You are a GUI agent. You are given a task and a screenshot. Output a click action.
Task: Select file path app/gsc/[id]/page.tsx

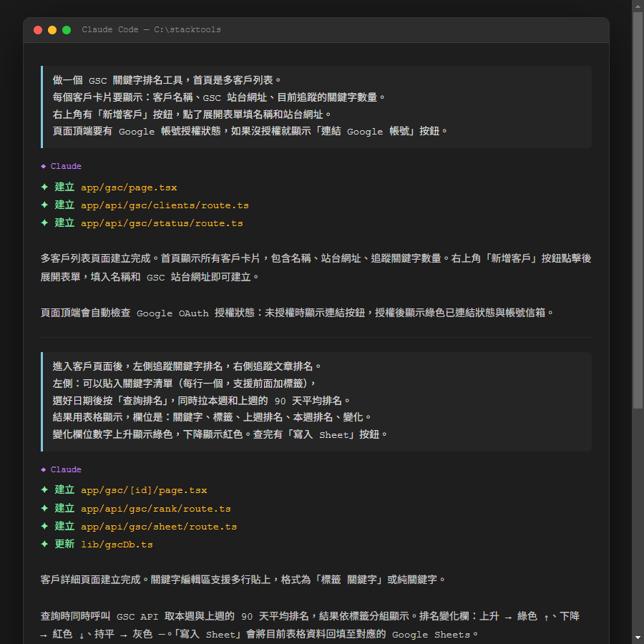(144, 490)
